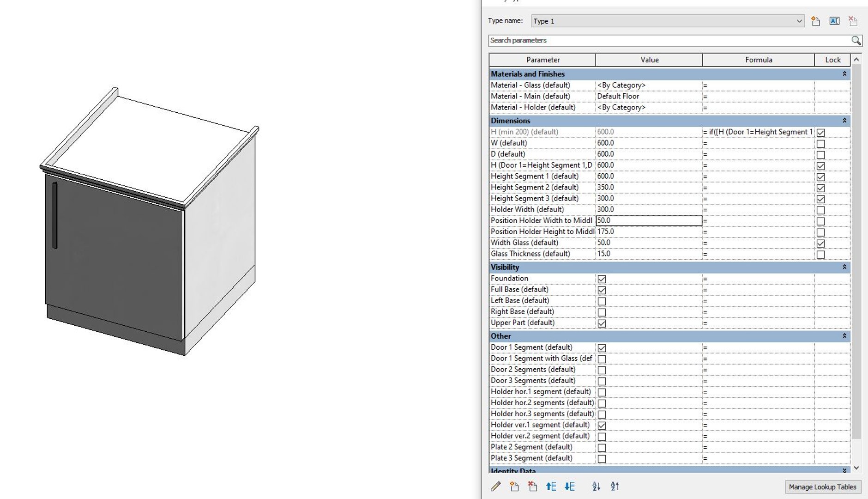Click the Search parameters field
The width and height of the screenshot is (868, 499).
(x=669, y=41)
